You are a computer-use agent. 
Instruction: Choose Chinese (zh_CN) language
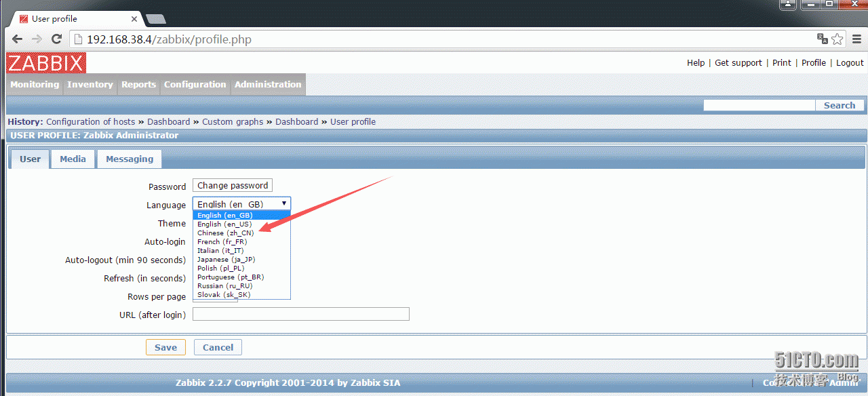point(241,233)
